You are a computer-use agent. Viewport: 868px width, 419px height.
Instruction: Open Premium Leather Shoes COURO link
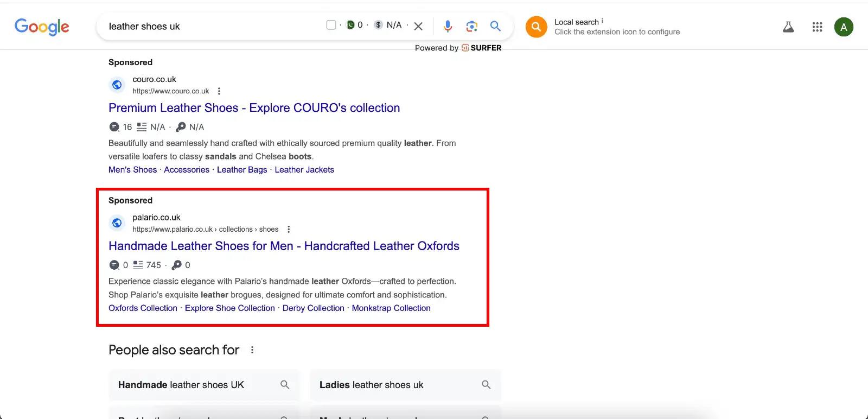(254, 108)
